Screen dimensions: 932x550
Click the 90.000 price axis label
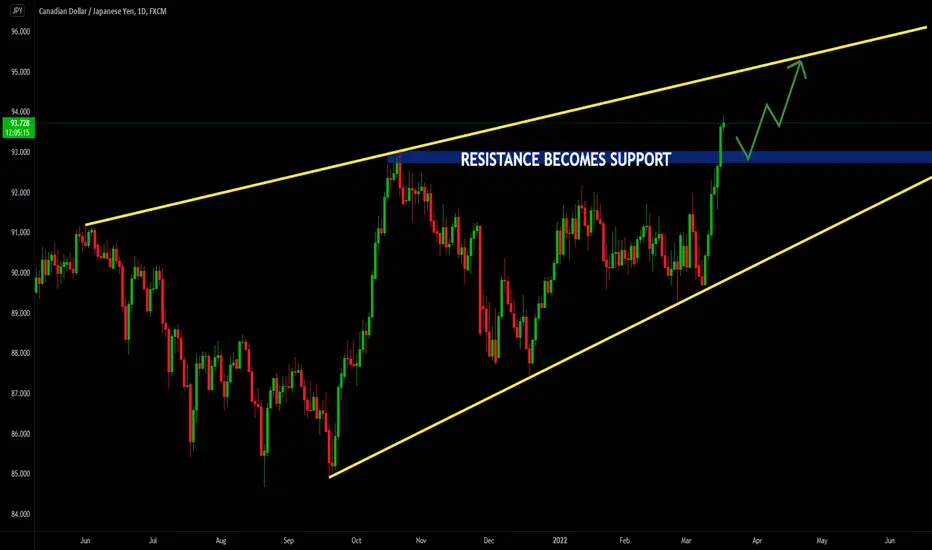coord(20,273)
